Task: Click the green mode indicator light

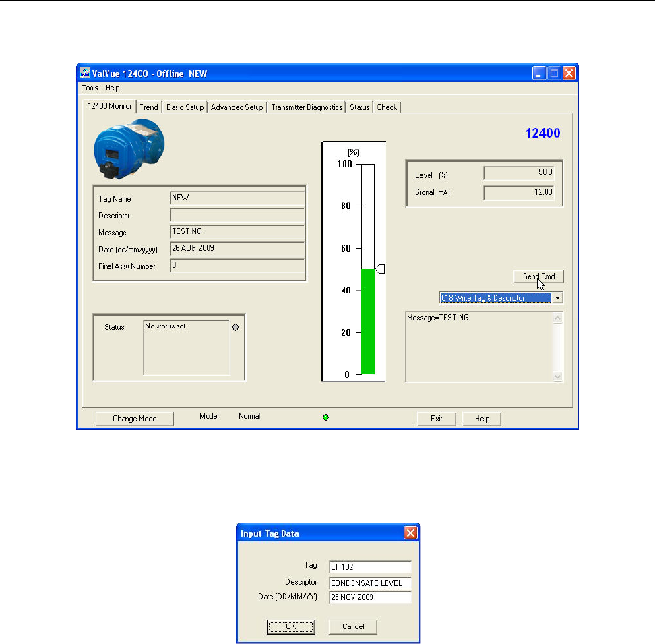Action: [x=326, y=417]
